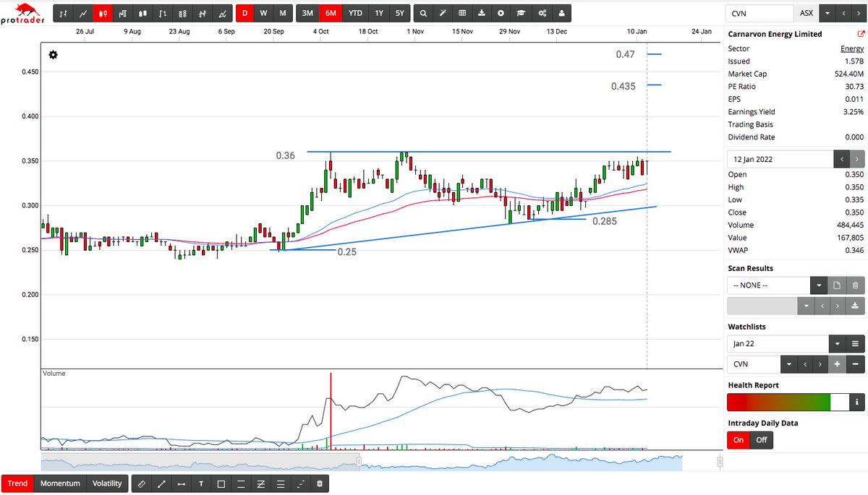
Task: Select the OHLC bar chart type
Action: click(x=64, y=13)
